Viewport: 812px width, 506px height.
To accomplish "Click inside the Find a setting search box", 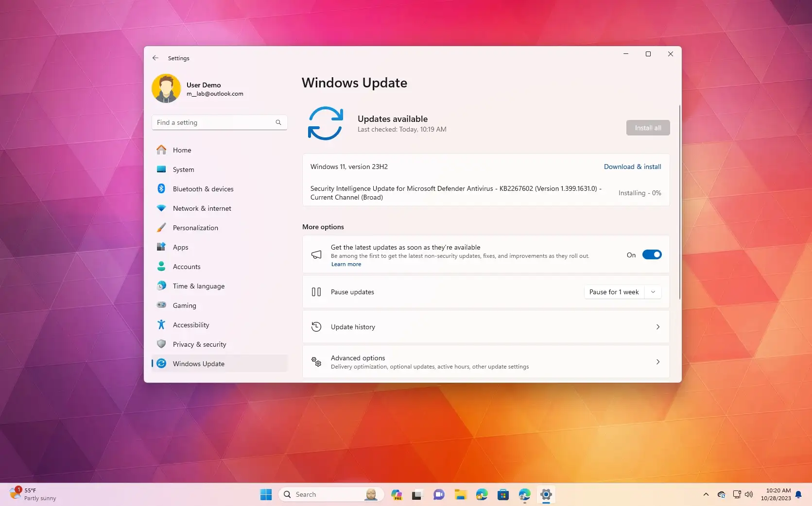I will click(214, 122).
